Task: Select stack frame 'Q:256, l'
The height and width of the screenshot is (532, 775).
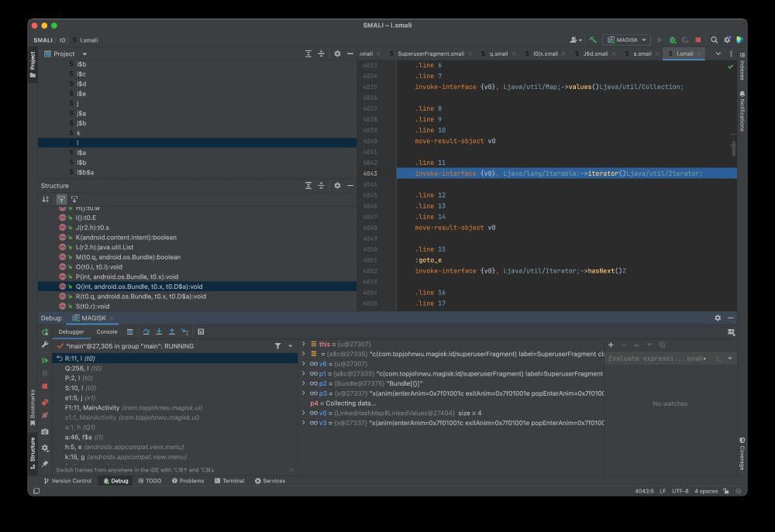Action: pyautogui.click(x=174, y=369)
